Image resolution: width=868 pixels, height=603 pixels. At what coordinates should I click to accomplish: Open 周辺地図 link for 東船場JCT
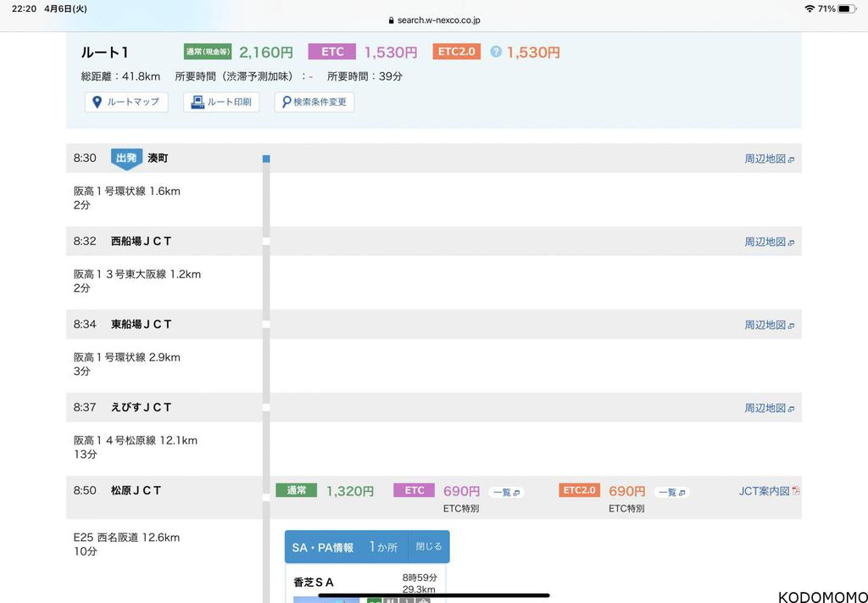tap(769, 325)
